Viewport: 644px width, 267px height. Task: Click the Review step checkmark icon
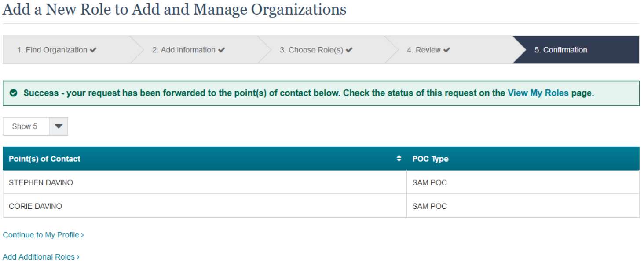[x=446, y=50]
